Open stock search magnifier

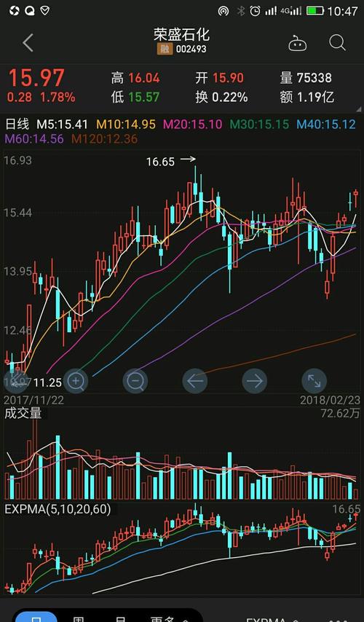pyautogui.click(x=338, y=43)
